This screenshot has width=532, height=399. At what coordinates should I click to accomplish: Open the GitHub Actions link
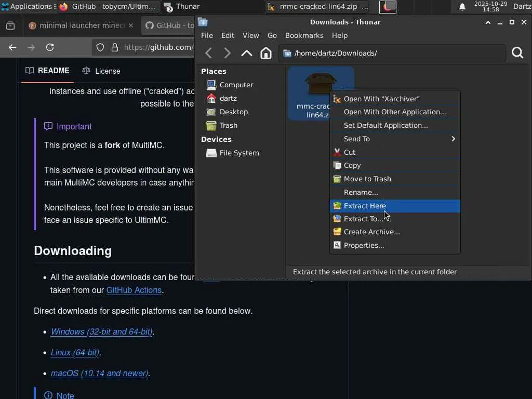point(134,290)
